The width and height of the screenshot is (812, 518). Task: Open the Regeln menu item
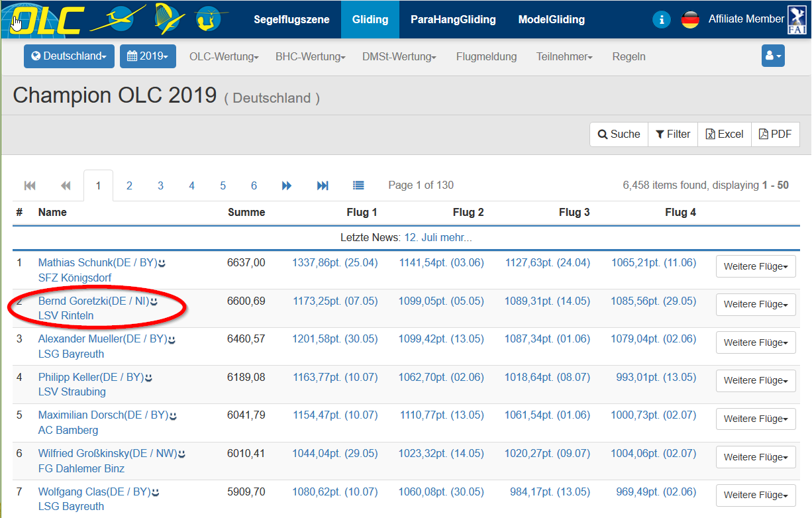629,57
